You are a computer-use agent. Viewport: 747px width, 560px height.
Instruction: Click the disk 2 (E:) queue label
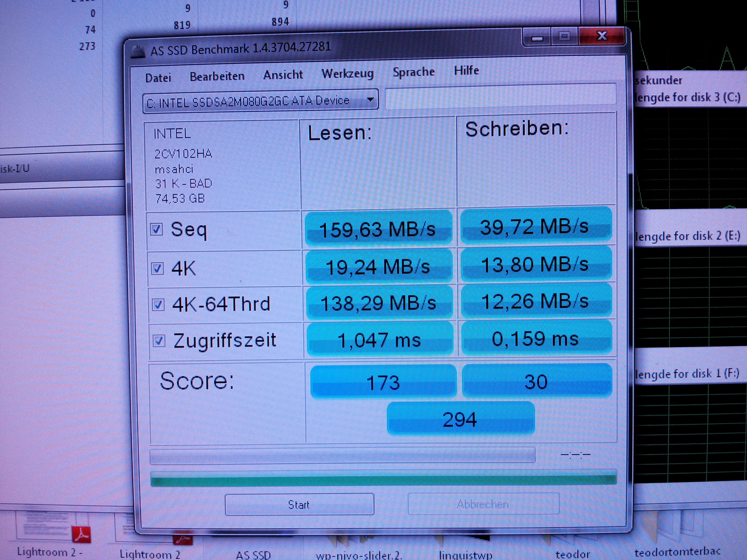click(x=688, y=236)
